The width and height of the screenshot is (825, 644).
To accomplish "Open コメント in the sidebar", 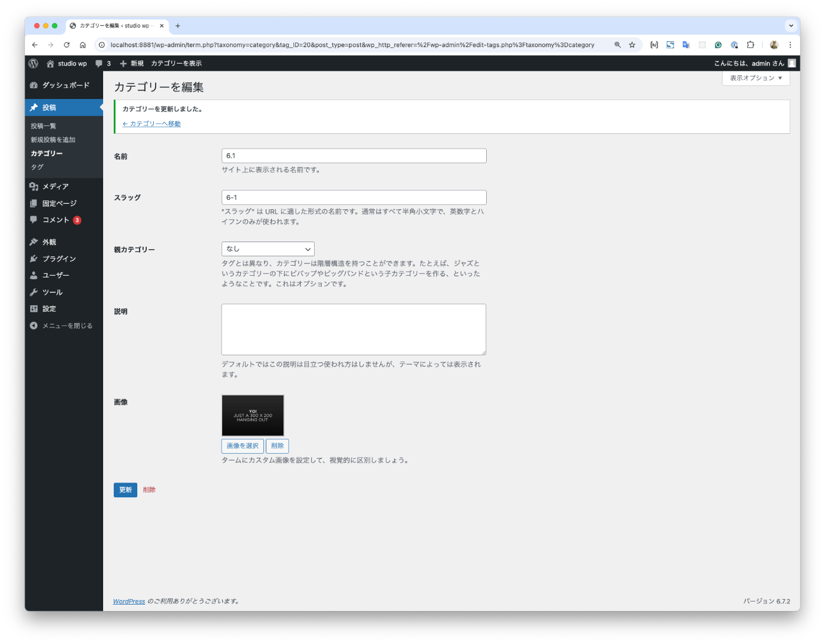I will [64, 220].
